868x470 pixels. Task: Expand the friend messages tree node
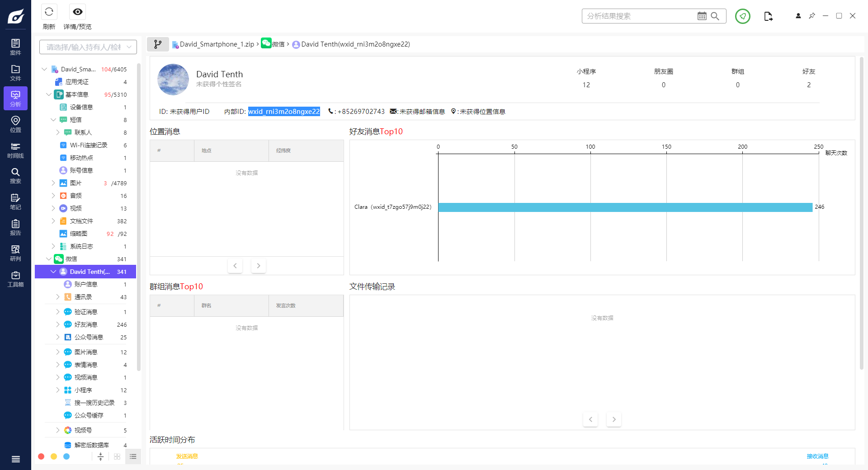58,324
